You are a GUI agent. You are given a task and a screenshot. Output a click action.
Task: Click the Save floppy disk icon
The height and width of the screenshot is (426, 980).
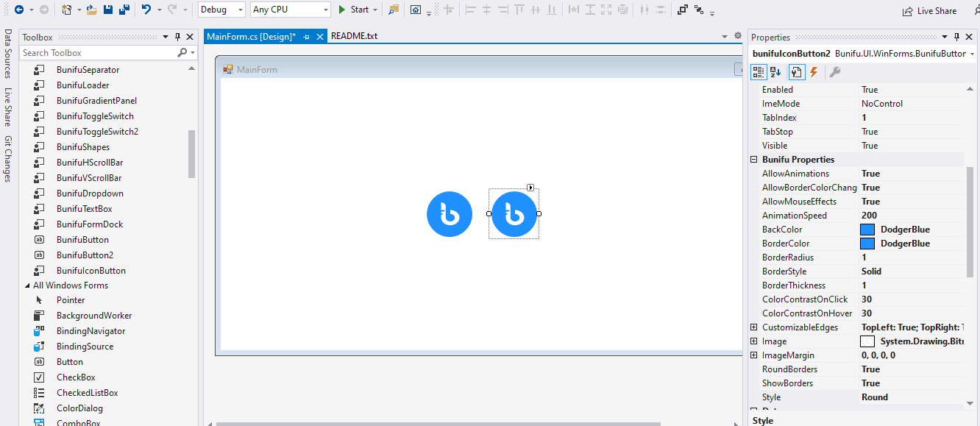click(108, 10)
